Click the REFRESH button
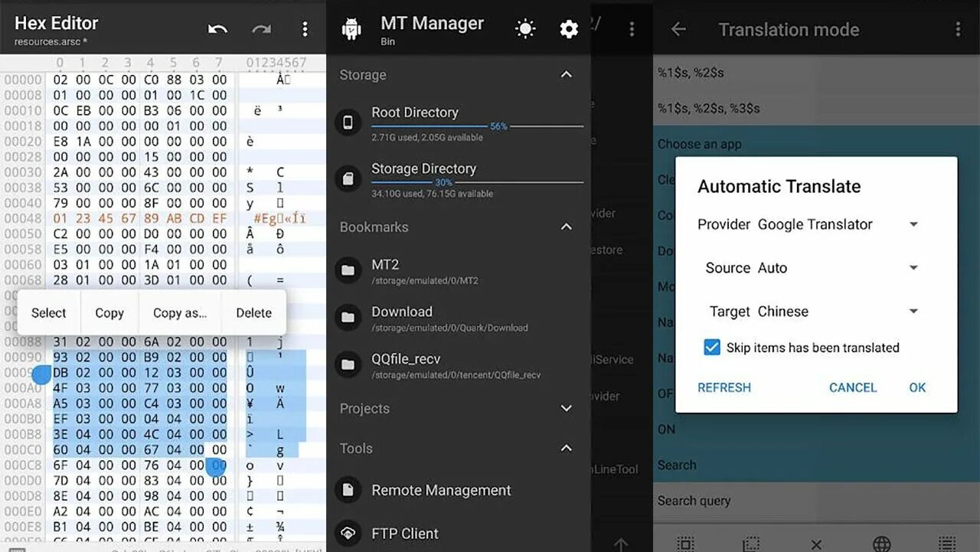This screenshot has height=552, width=980. (724, 387)
